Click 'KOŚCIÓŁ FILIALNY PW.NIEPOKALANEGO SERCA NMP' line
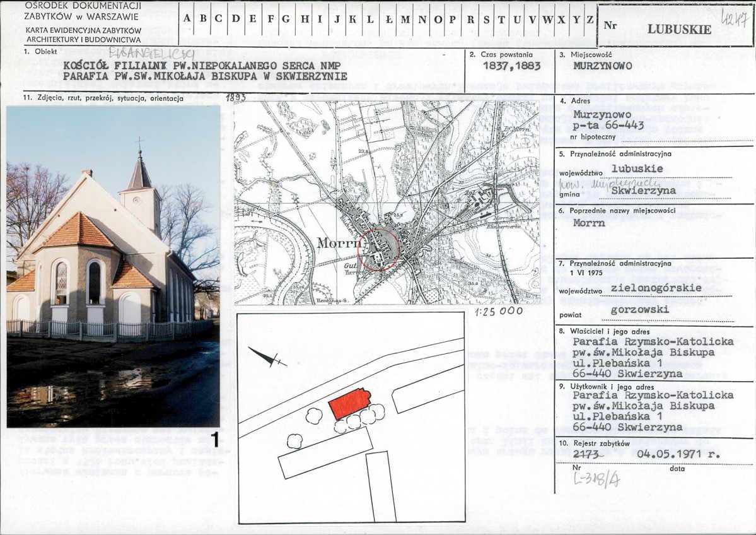Viewport: 756px width, 535px height. coord(202,66)
